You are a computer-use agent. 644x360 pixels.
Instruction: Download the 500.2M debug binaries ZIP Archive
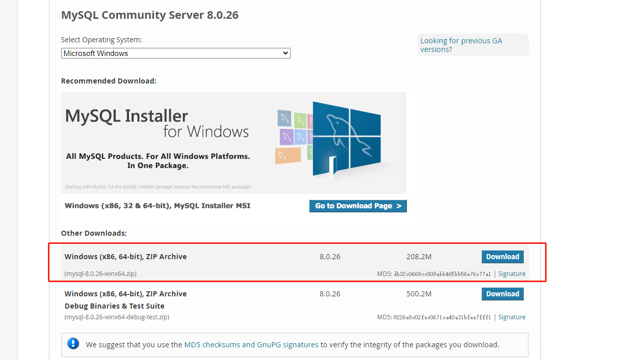[502, 294]
